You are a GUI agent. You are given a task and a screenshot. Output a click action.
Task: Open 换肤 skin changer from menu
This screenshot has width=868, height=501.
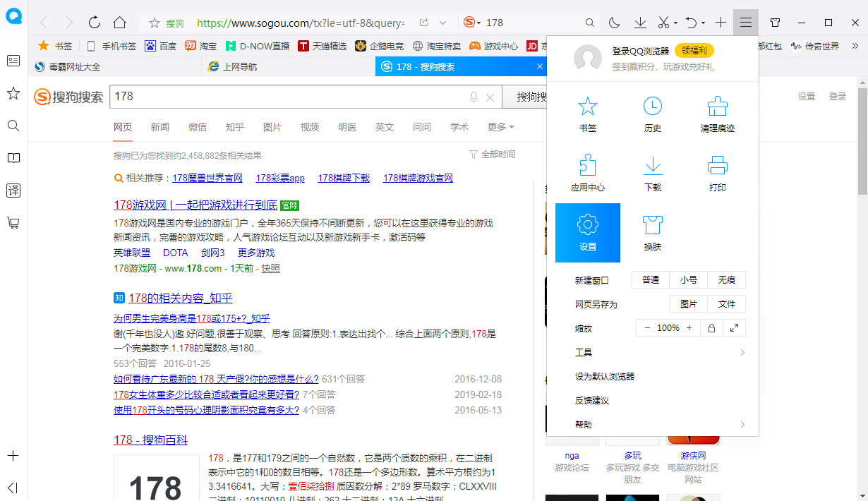point(651,233)
